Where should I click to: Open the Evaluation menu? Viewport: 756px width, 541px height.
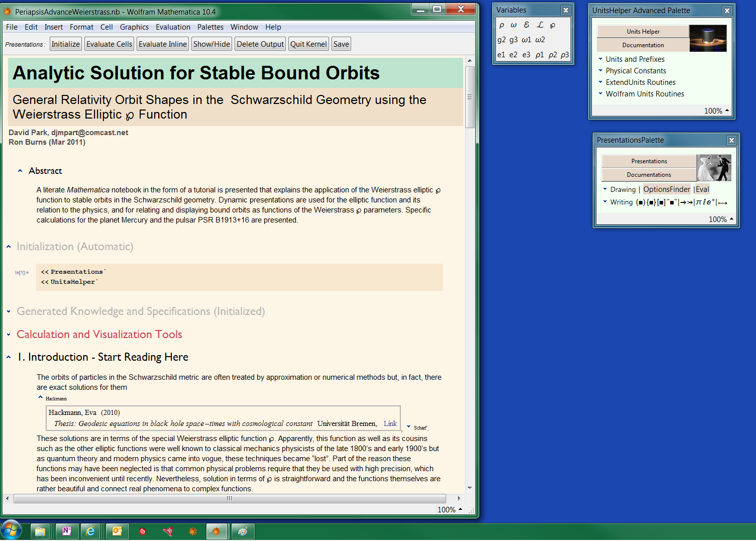(x=173, y=27)
